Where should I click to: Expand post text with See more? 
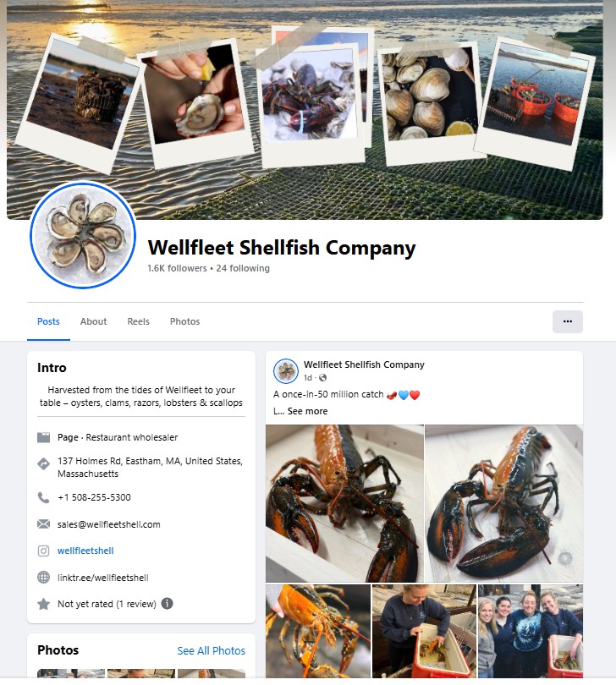pos(307,411)
